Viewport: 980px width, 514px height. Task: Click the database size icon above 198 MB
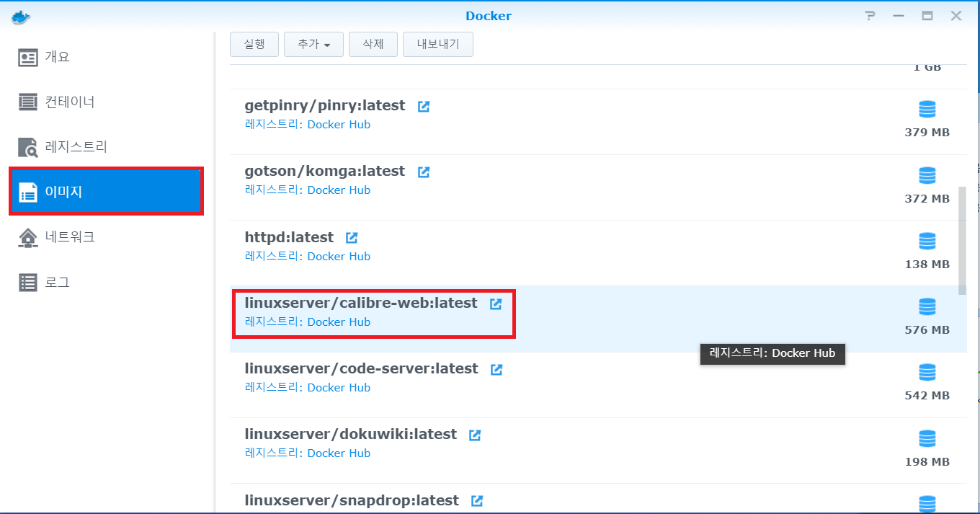[x=927, y=438]
